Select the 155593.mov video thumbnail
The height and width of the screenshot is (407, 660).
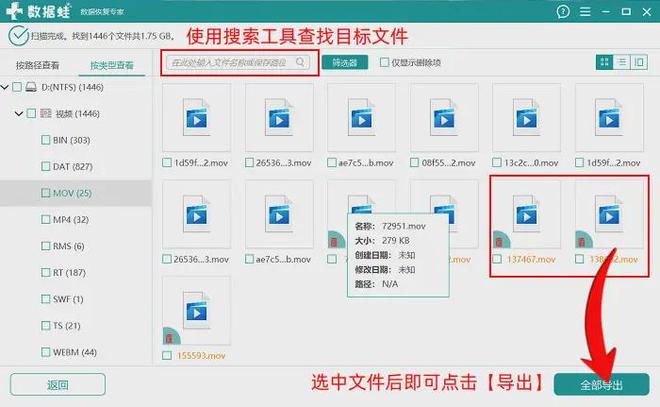(x=197, y=310)
